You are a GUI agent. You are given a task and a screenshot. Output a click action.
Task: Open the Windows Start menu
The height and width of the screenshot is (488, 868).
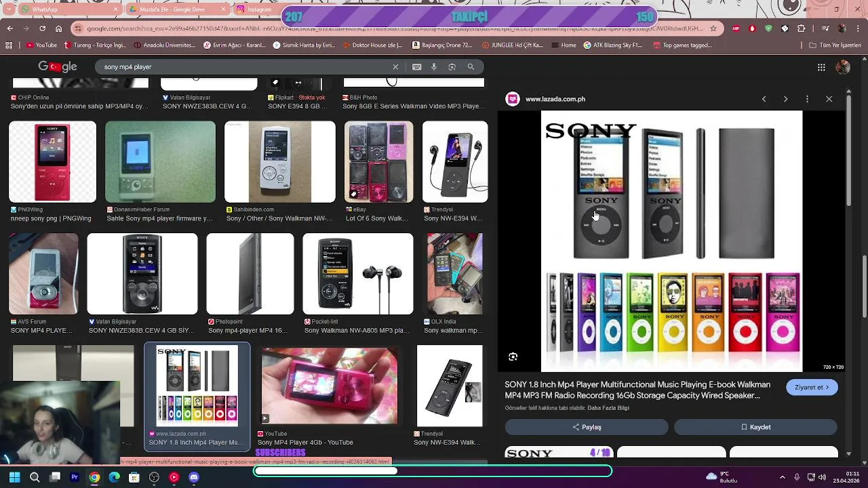14,477
